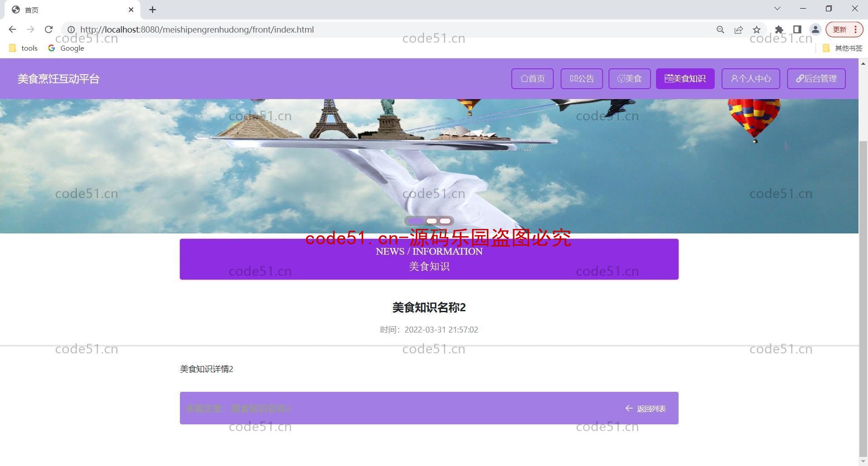Open a new tab with the plus icon
The height and width of the screenshot is (466, 868).
coord(152,10)
